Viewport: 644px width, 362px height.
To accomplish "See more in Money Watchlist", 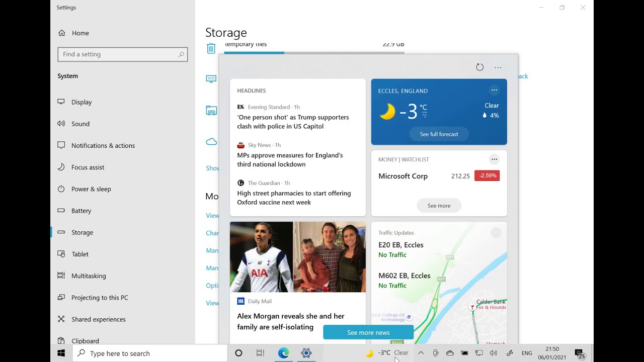I will pyautogui.click(x=439, y=206).
